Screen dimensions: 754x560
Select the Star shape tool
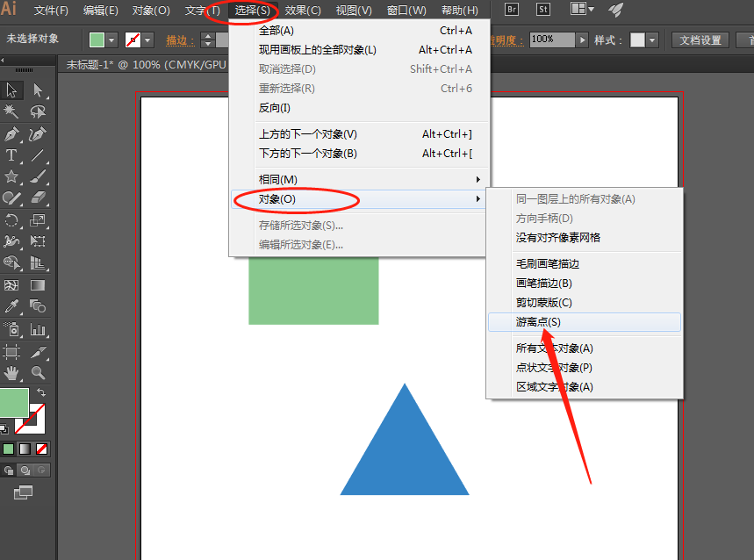[12, 177]
